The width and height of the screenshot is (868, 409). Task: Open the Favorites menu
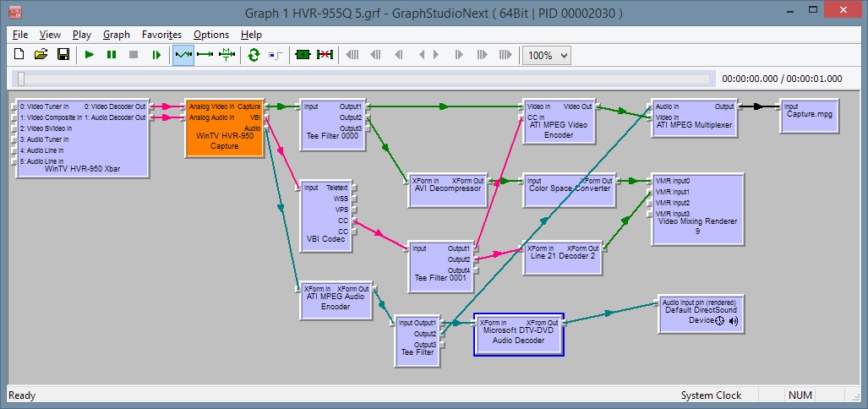pos(161,35)
